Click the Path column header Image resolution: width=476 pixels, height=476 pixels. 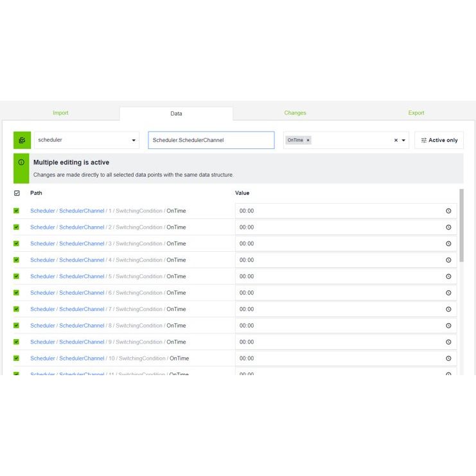coord(36,193)
